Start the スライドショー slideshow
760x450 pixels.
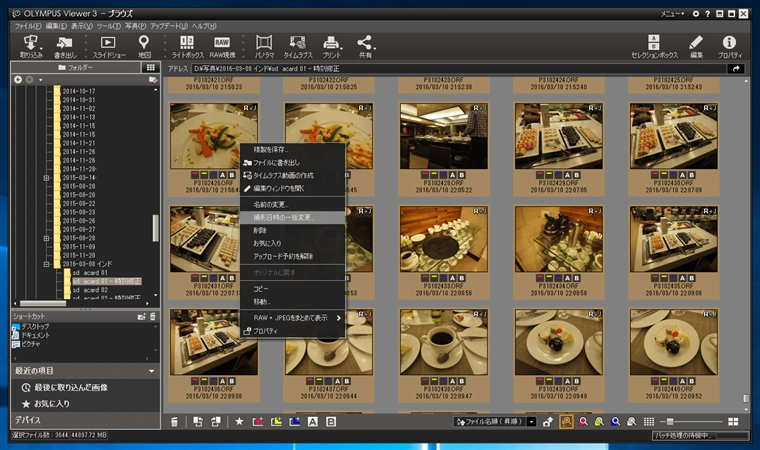point(109,47)
